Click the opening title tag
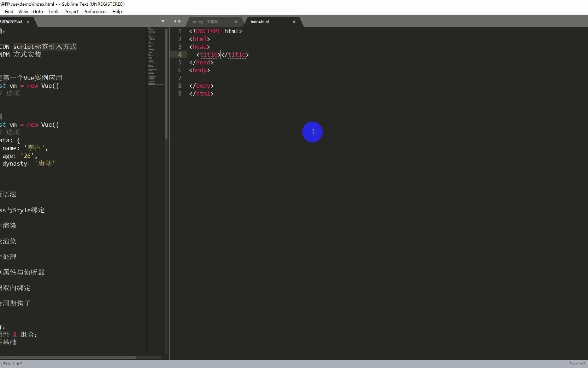The width and height of the screenshot is (588, 368). [x=208, y=54]
